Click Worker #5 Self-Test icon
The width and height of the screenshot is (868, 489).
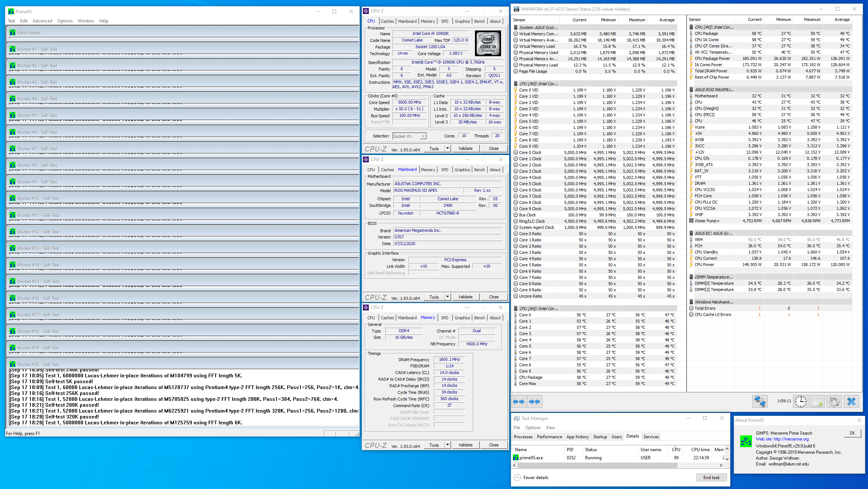coord(12,115)
